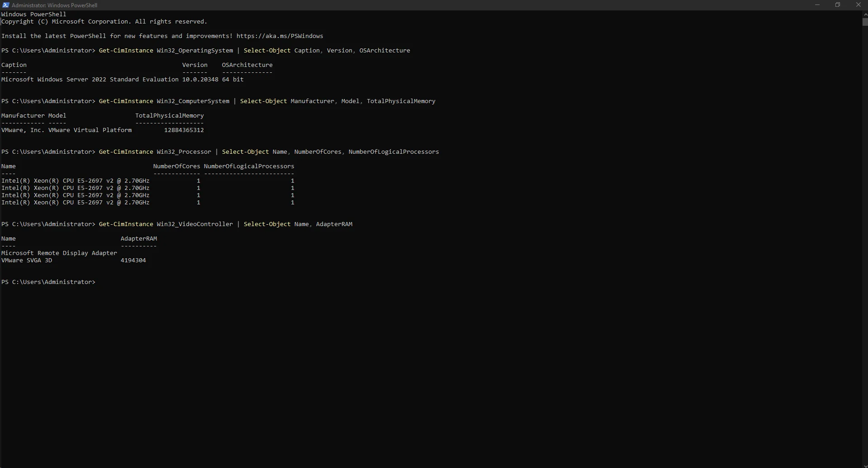This screenshot has height=468, width=868.
Task: Click the Win32_Processor command line
Action: (x=220, y=151)
